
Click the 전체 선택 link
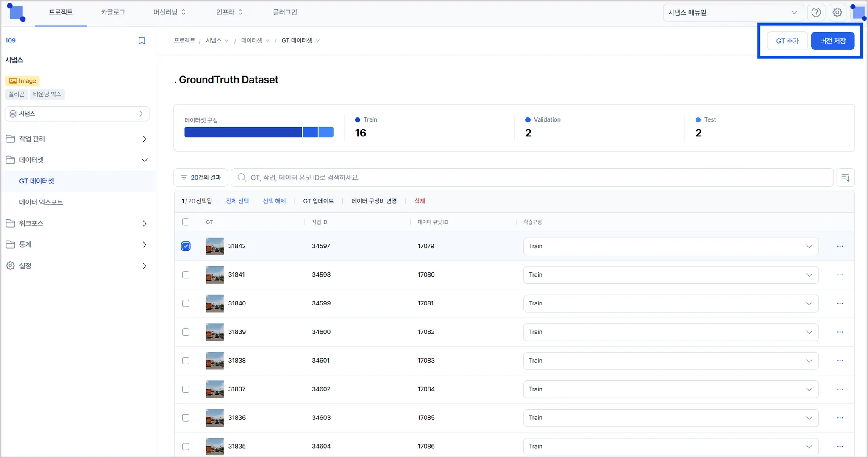tap(237, 201)
